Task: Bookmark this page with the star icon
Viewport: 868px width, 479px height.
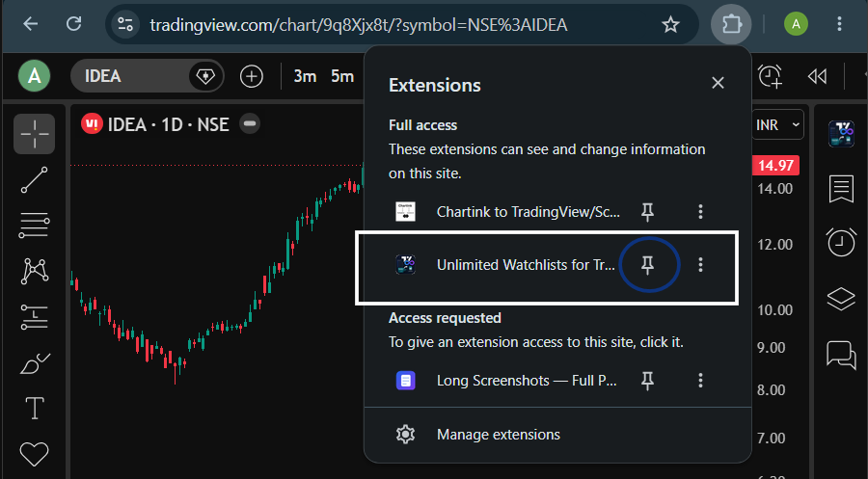Action: pos(670,24)
